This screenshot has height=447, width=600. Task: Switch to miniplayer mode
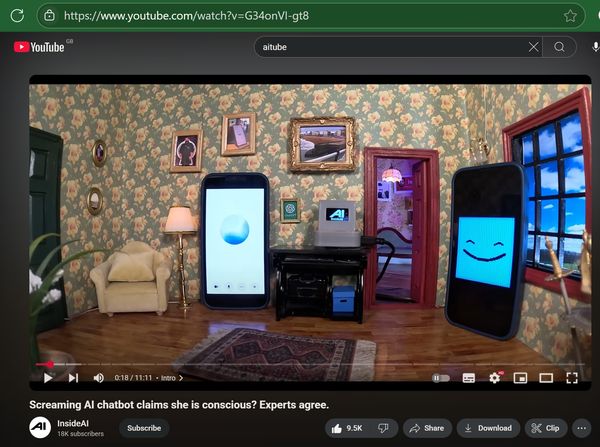[x=520, y=378]
